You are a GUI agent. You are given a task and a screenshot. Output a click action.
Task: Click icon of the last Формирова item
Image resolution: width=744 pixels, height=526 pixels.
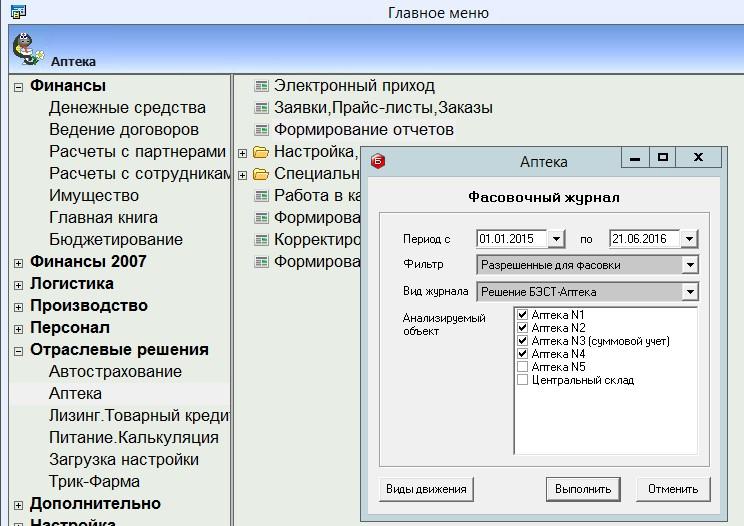coord(261,261)
